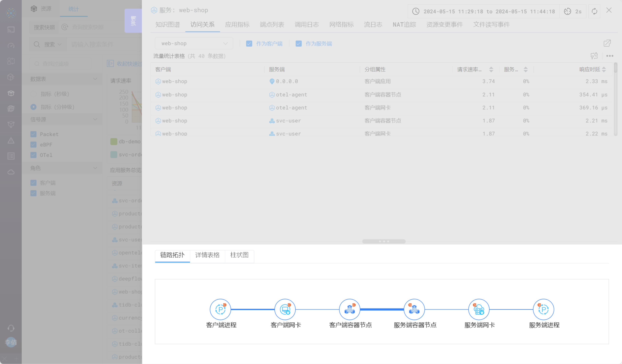Switch to the 应用指标 tab
Image resolution: width=622 pixels, height=364 pixels.
(237, 24)
